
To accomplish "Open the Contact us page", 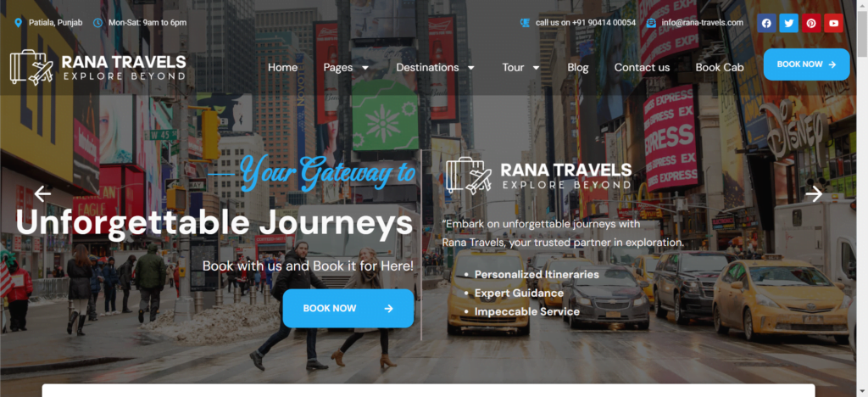I will point(643,68).
